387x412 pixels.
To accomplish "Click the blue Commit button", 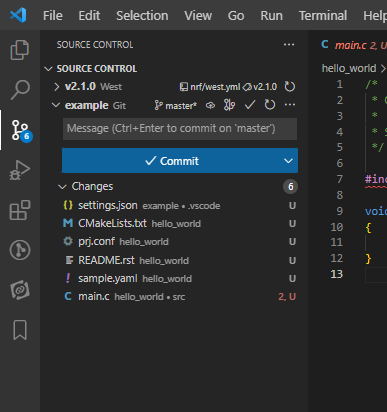I will coord(171,161).
